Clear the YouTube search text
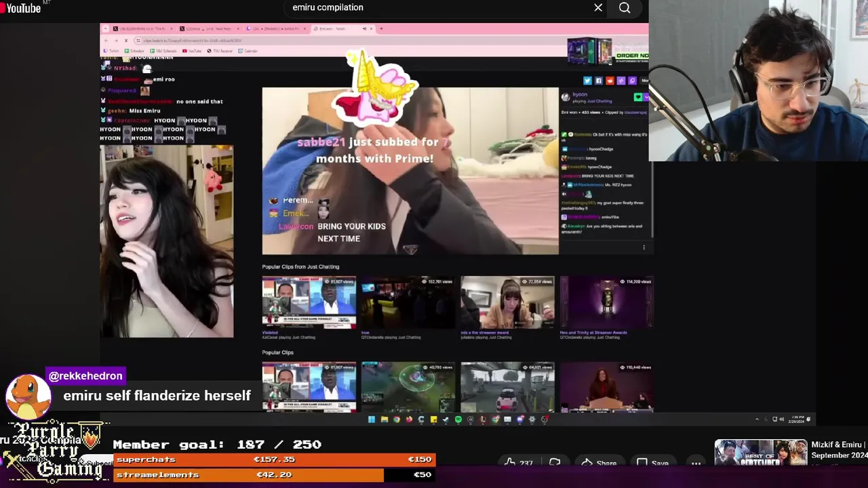Screen dimensions: 868x488 coord(598,7)
